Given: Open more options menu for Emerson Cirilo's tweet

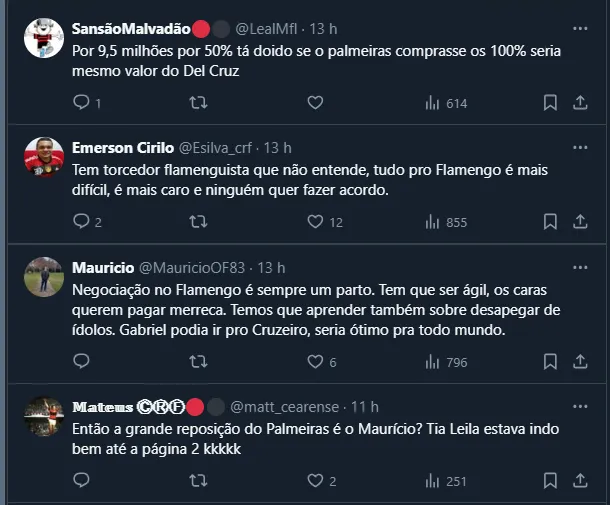Looking at the screenshot, I should pyautogui.click(x=579, y=148).
